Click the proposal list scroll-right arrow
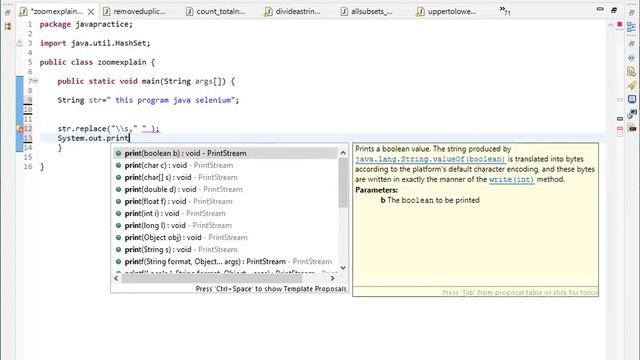 pos(332,278)
